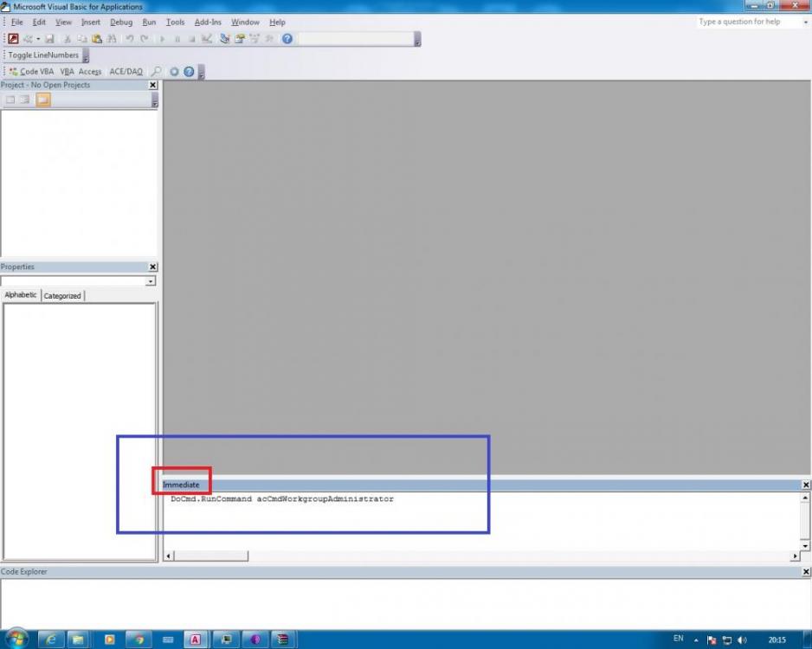Click the Code VBA settings gear icon

[175, 72]
